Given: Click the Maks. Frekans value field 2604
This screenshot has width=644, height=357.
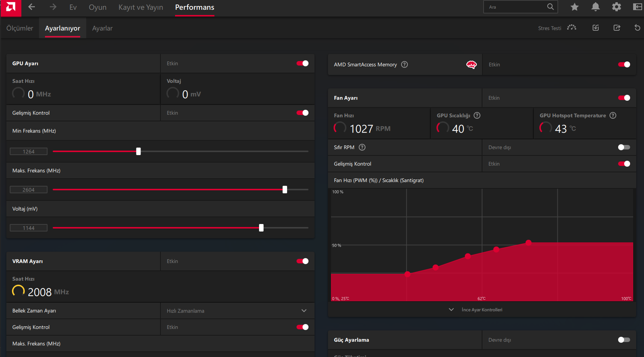Looking at the screenshot, I should point(28,190).
